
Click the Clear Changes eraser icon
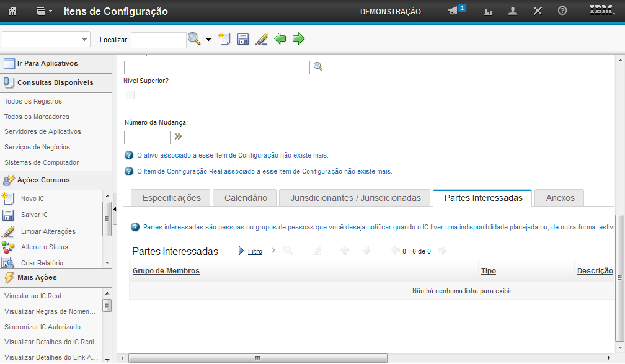point(261,39)
